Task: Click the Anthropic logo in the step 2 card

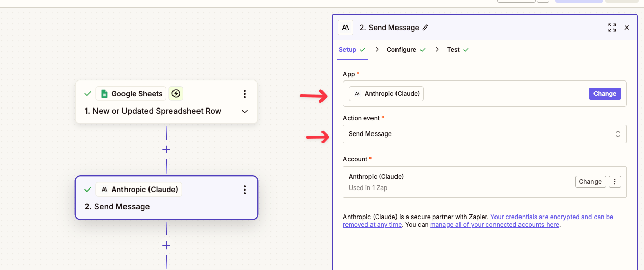Action: (105, 190)
